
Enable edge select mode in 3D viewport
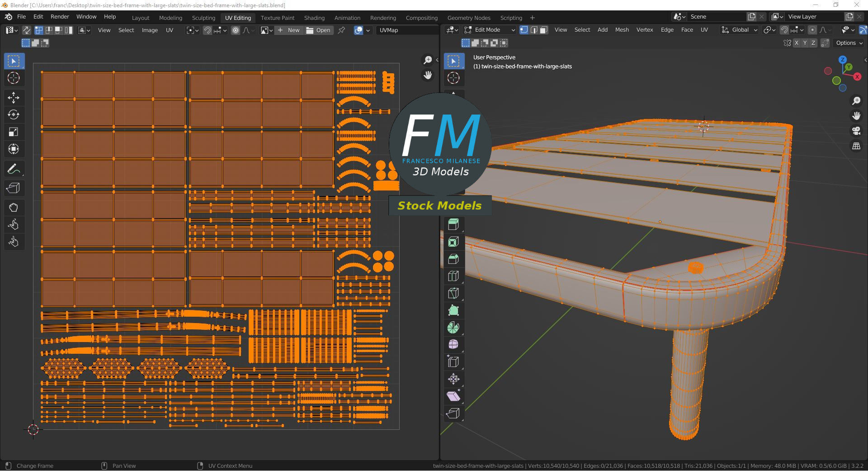(x=534, y=30)
